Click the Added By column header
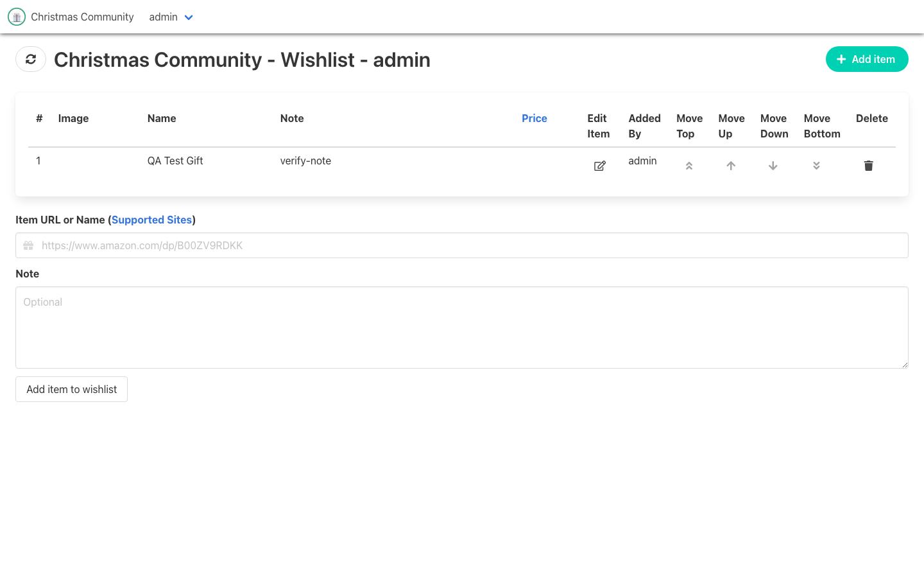This screenshot has height=578, width=924. pyautogui.click(x=644, y=126)
